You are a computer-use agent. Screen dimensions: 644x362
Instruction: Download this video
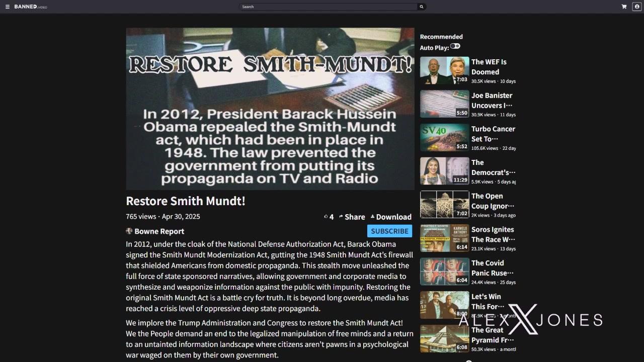coord(391,217)
